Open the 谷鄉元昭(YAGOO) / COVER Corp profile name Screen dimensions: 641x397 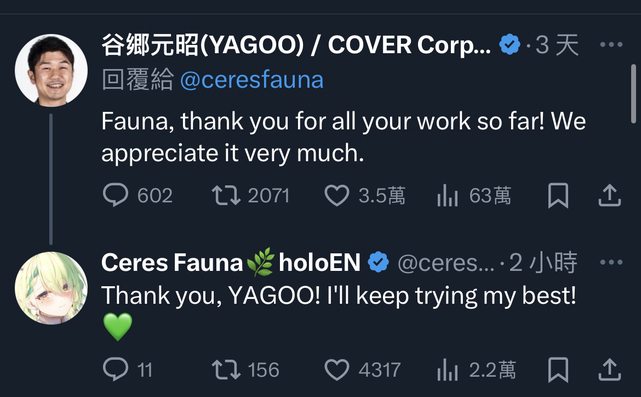click(296, 45)
